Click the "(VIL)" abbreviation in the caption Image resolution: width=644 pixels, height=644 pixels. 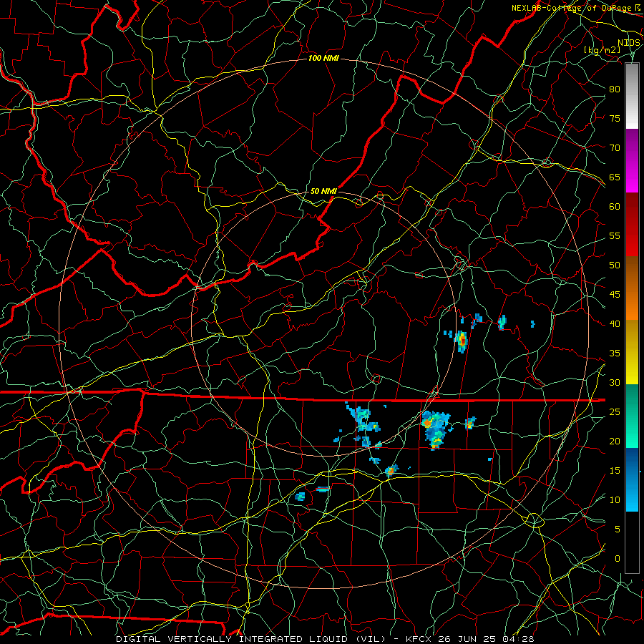(x=371, y=639)
